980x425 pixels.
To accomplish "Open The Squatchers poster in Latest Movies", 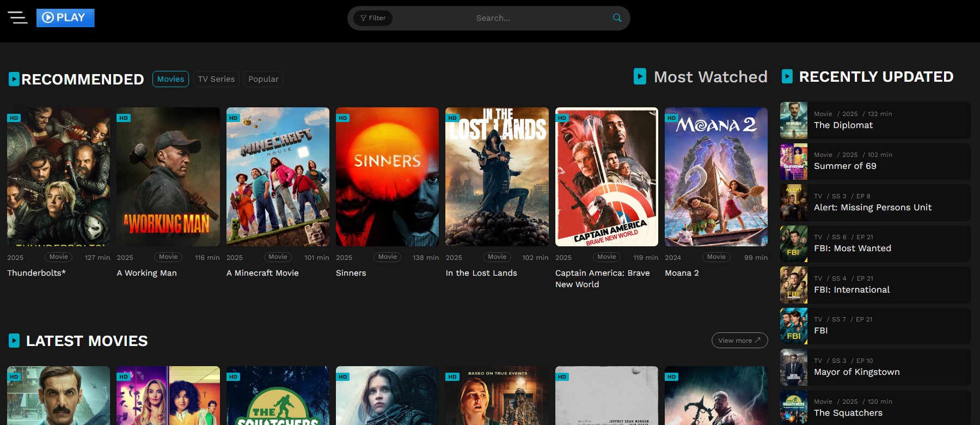I will pyautogui.click(x=278, y=396).
